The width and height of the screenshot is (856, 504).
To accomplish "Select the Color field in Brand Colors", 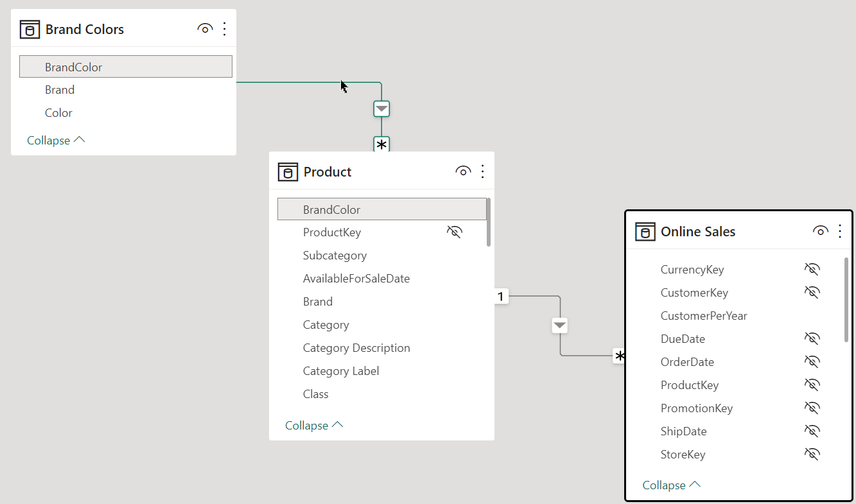I will click(x=58, y=113).
